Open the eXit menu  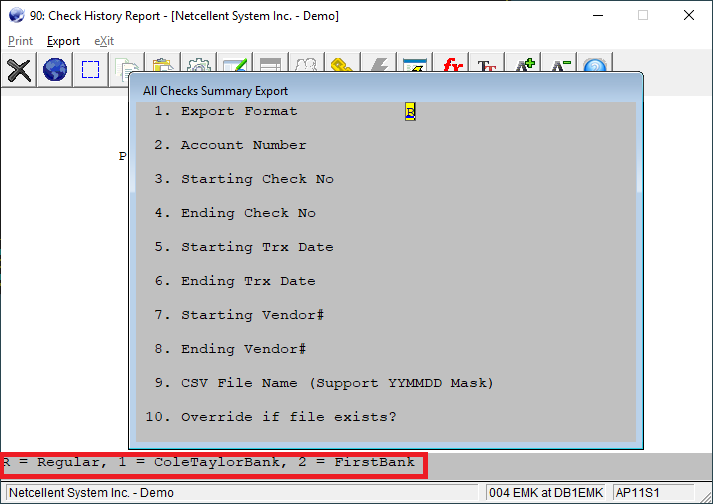click(104, 41)
